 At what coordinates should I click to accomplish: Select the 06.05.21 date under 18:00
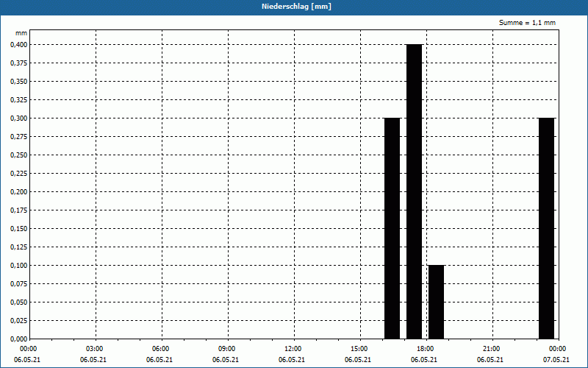[424, 360]
